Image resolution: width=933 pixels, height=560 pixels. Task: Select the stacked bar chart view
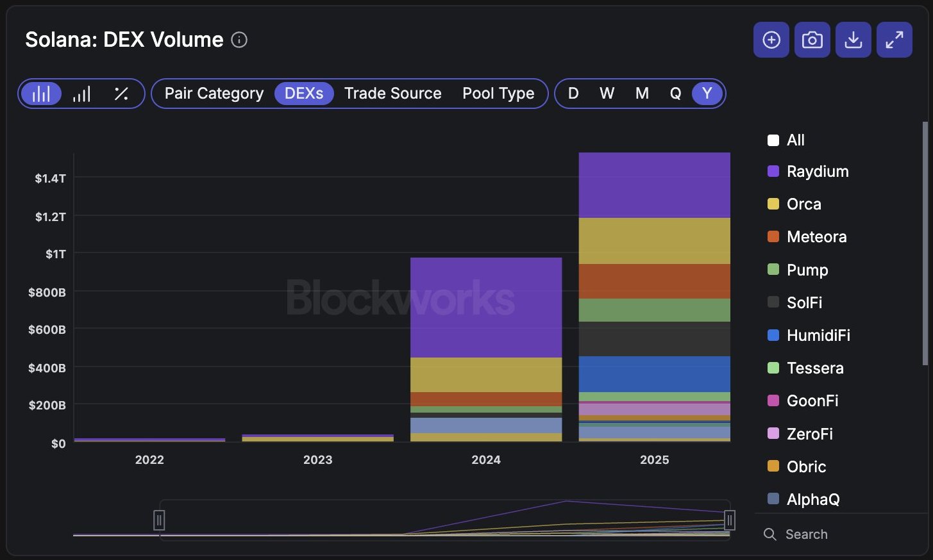pyautogui.click(x=41, y=94)
